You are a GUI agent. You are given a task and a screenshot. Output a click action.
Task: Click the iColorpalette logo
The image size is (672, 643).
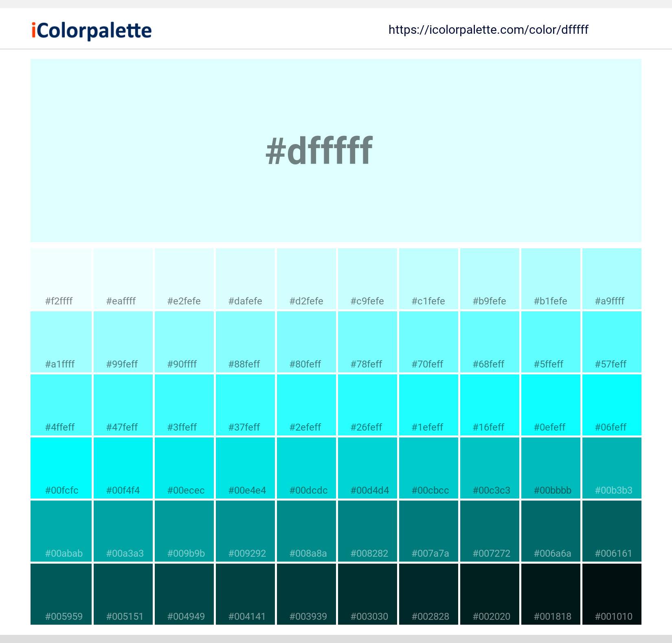(x=90, y=29)
